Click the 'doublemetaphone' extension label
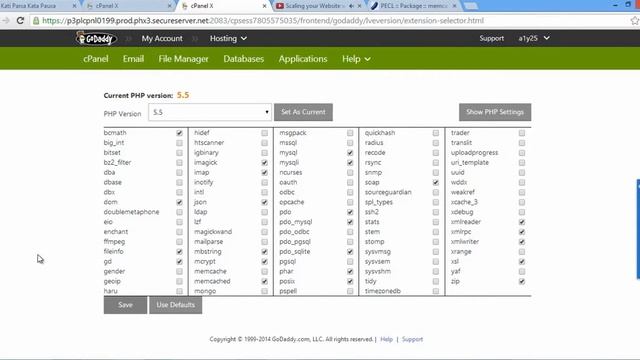The height and width of the screenshot is (360, 640). tap(131, 212)
